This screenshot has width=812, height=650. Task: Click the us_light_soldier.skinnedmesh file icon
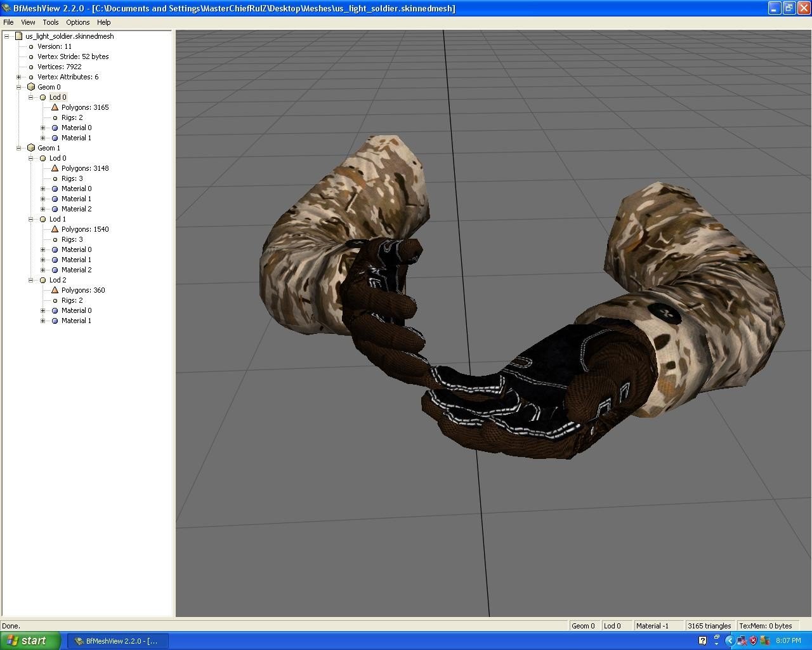click(18, 36)
